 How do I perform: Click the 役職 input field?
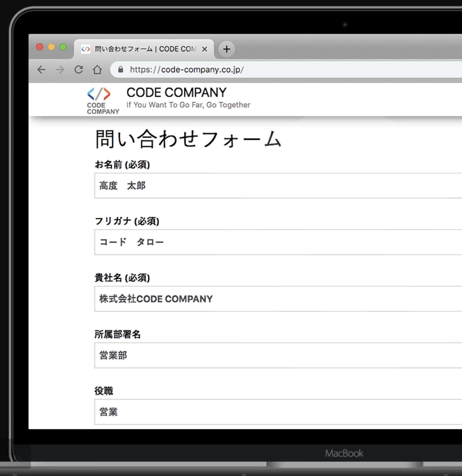tap(278, 412)
